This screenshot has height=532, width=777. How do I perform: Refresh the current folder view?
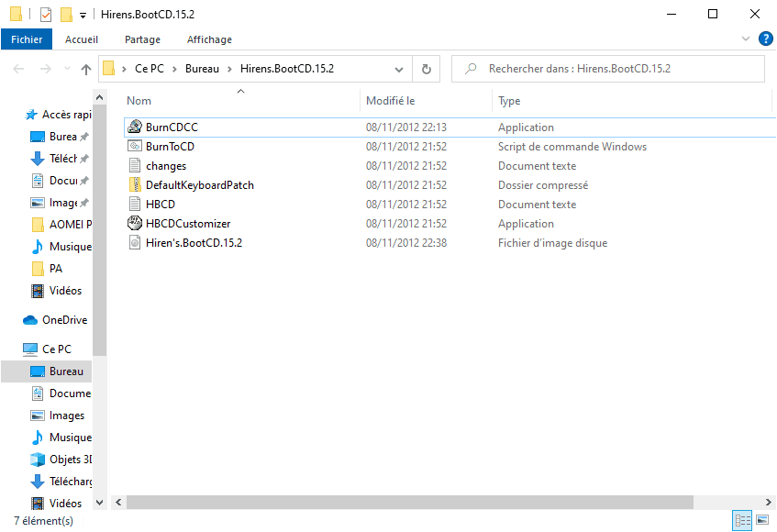pyautogui.click(x=427, y=69)
